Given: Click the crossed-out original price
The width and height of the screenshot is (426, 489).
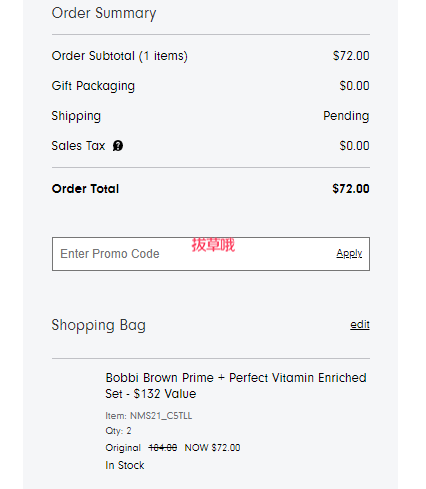Looking at the screenshot, I should [x=163, y=448].
